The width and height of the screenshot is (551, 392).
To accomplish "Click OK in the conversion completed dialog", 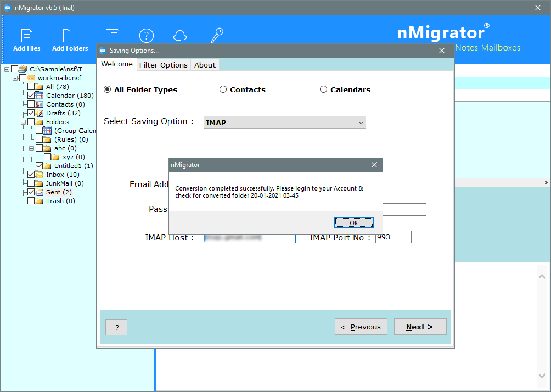I will (x=353, y=222).
